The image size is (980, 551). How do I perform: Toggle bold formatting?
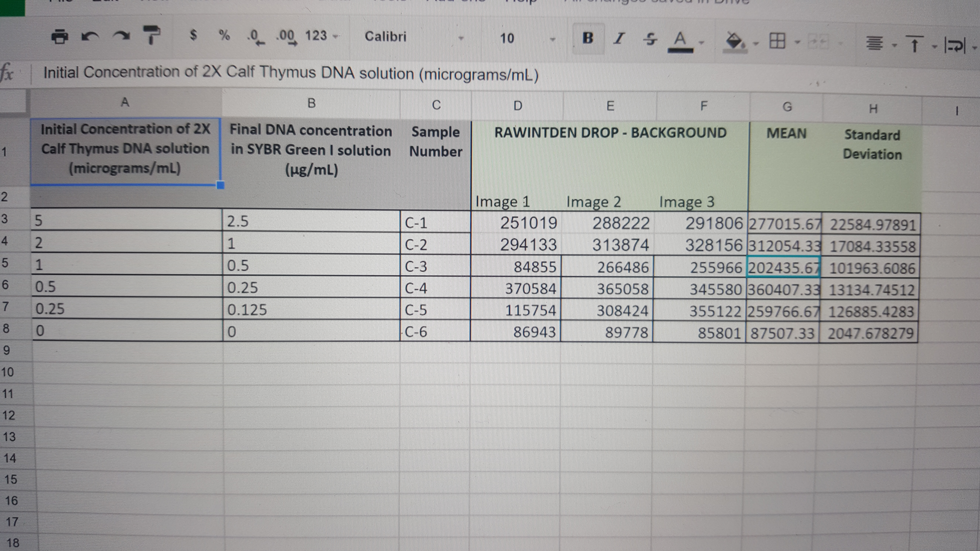coord(588,38)
